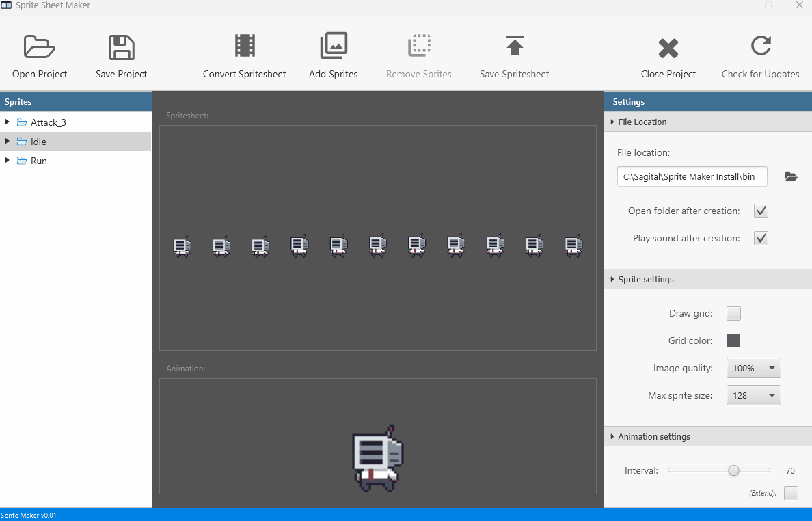The height and width of the screenshot is (521, 812).
Task: Browse for file location via folder icon
Action: click(x=791, y=176)
